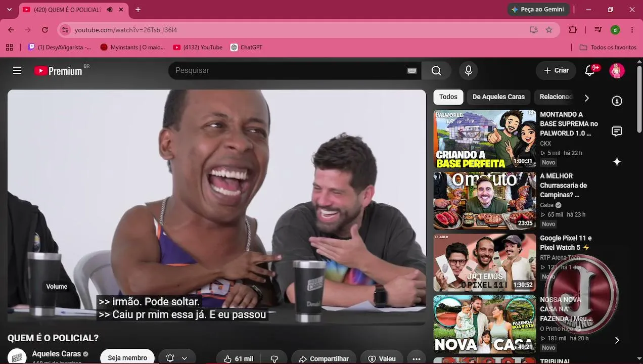Click the browser back arrow
This screenshot has height=364, width=643.
click(x=11, y=30)
